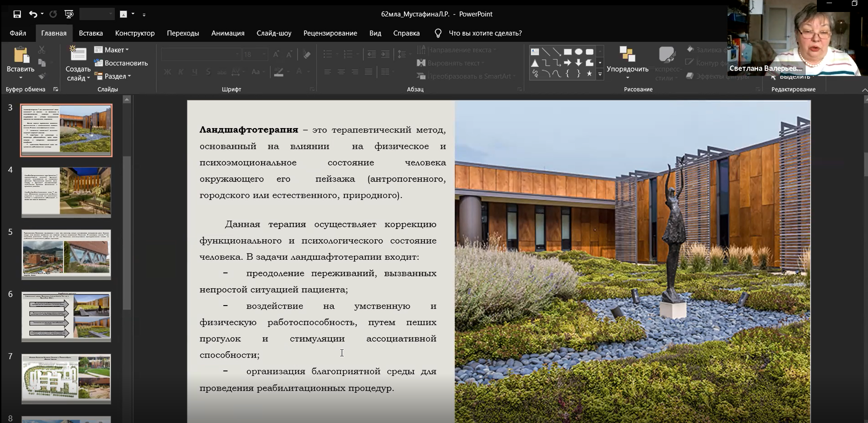This screenshot has width=868, height=423.
Task: Select slide 3 thumbnail
Action: click(x=66, y=130)
